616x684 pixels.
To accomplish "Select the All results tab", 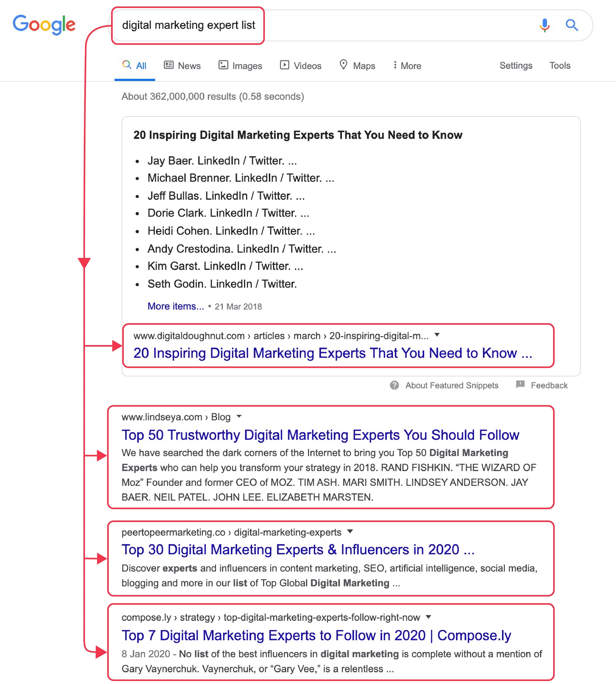I will point(134,65).
